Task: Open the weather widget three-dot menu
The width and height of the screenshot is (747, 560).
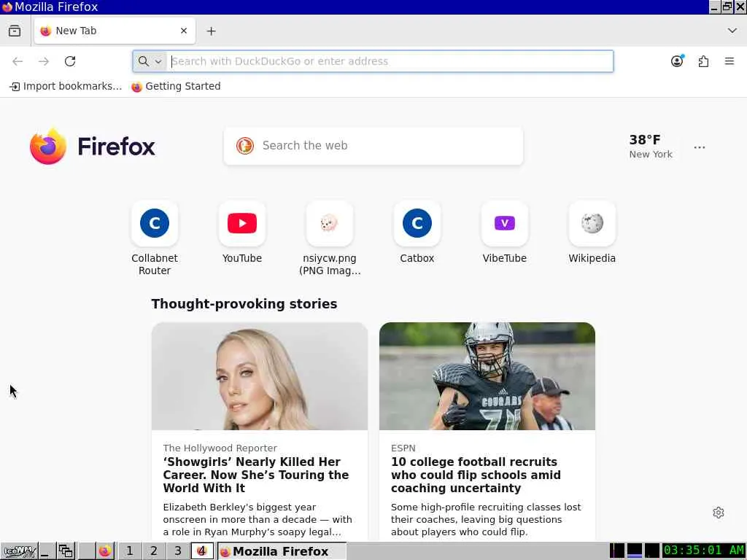Action: pyautogui.click(x=700, y=147)
